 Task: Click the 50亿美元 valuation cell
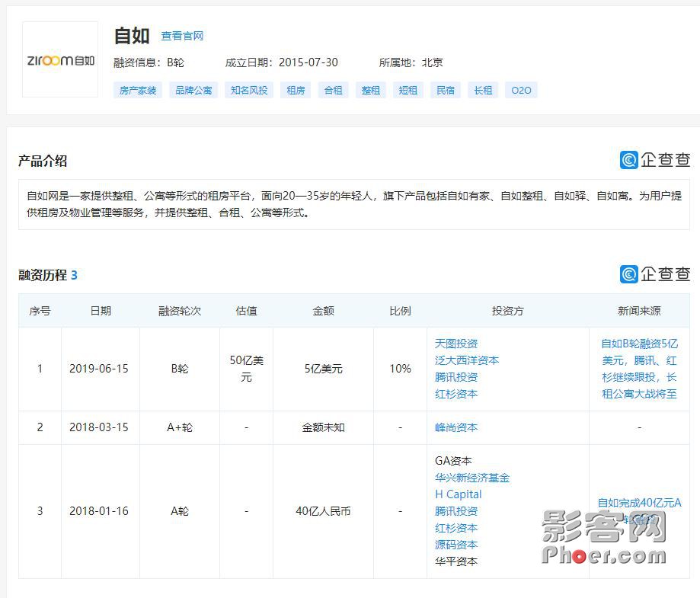click(247, 369)
